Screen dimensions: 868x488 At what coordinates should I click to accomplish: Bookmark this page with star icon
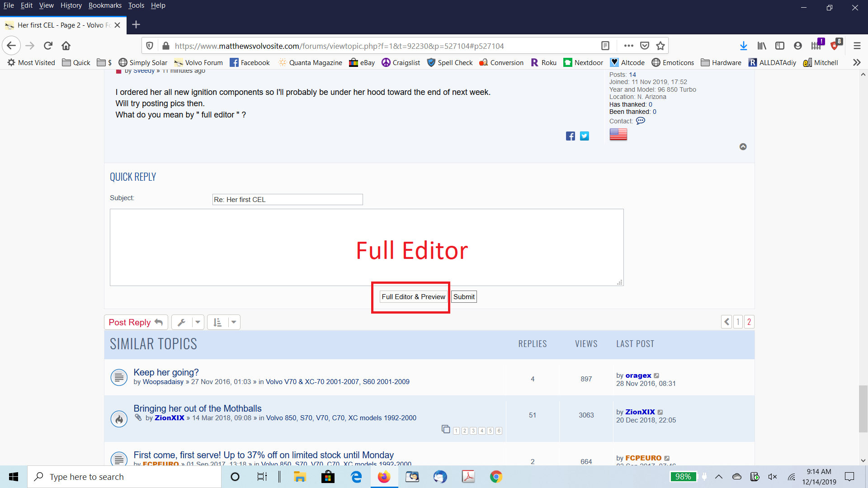tap(660, 46)
